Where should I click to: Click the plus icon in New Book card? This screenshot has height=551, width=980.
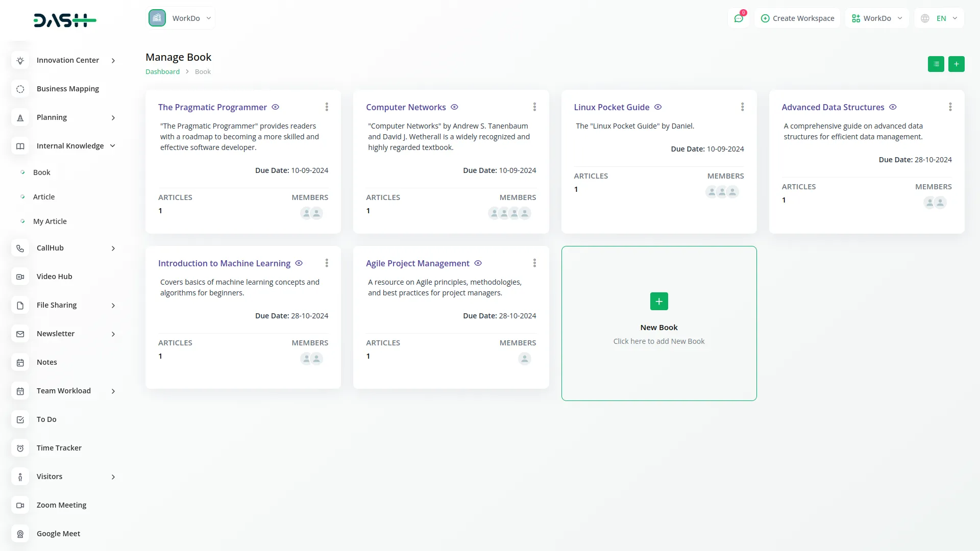(x=658, y=302)
